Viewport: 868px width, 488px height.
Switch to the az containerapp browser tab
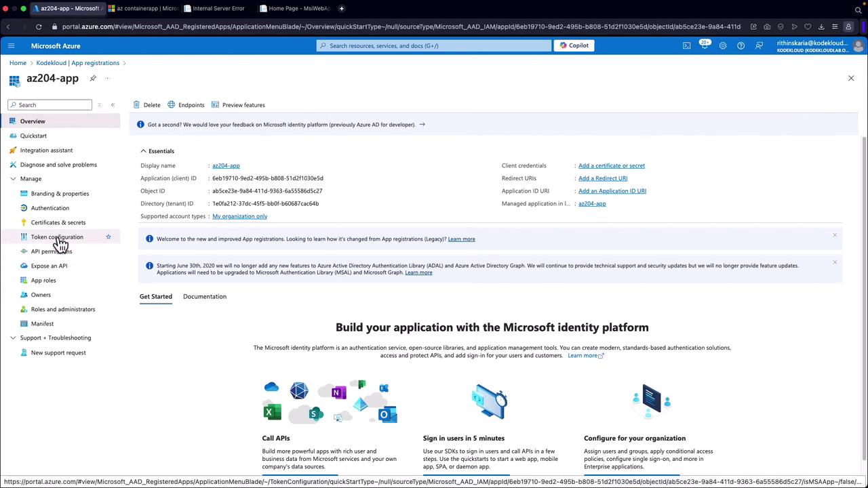[x=142, y=8]
